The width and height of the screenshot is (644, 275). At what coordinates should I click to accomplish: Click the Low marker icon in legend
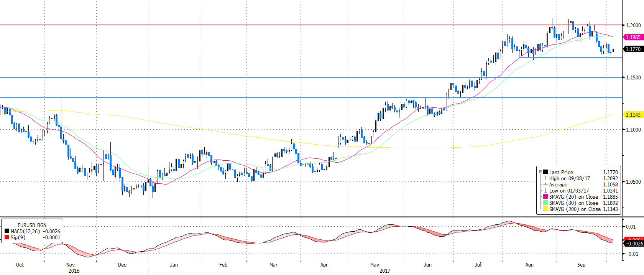click(545, 191)
